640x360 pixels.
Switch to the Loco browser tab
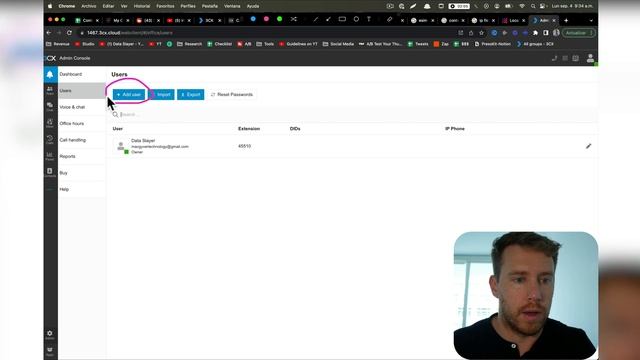click(513, 20)
